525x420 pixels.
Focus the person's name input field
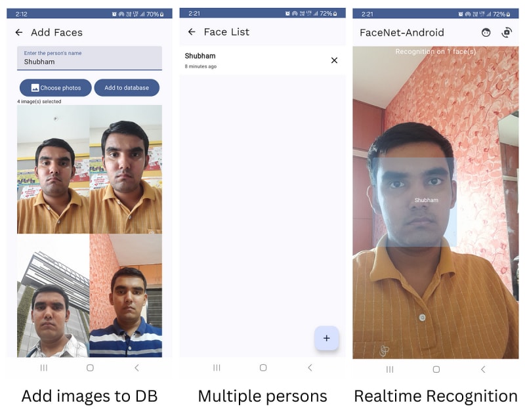coord(89,58)
